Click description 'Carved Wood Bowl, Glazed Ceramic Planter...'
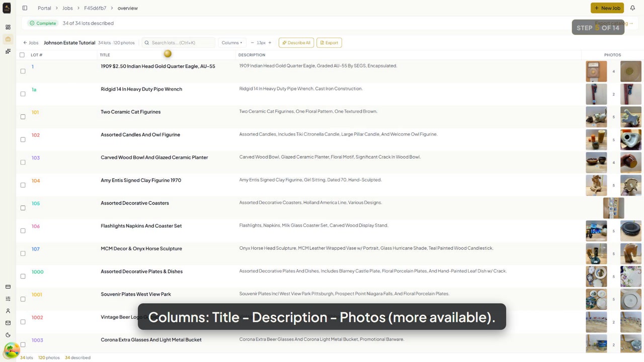The height and width of the screenshot is (362, 644). [330, 157]
